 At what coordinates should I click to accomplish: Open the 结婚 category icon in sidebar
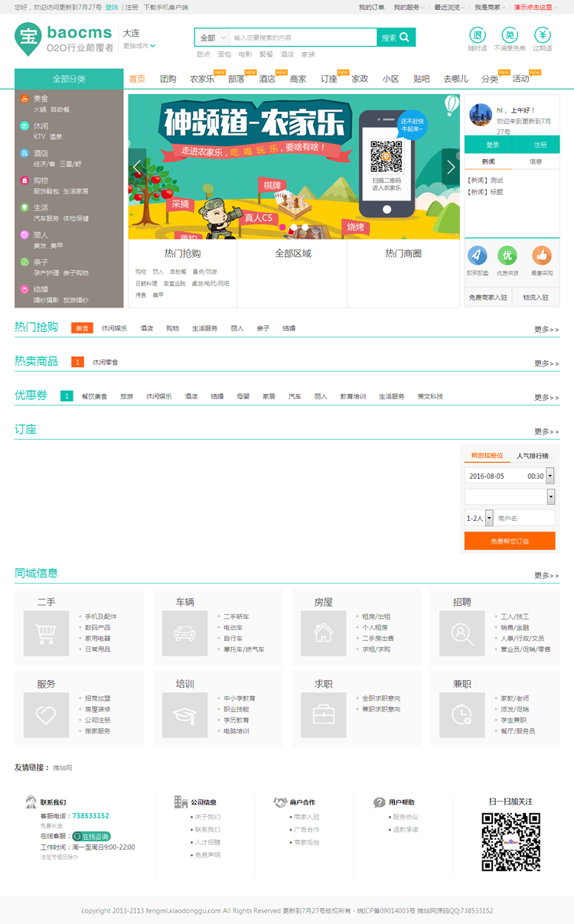(24, 289)
